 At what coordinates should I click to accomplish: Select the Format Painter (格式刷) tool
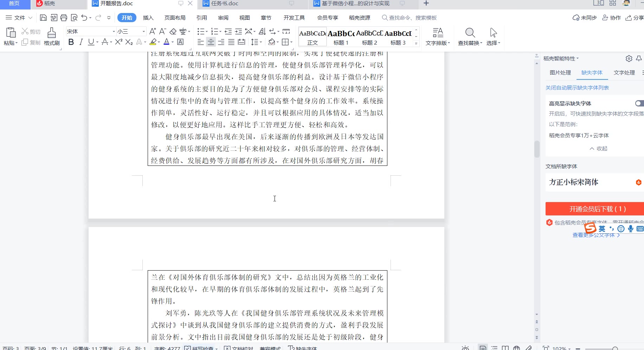pos(52,37)
